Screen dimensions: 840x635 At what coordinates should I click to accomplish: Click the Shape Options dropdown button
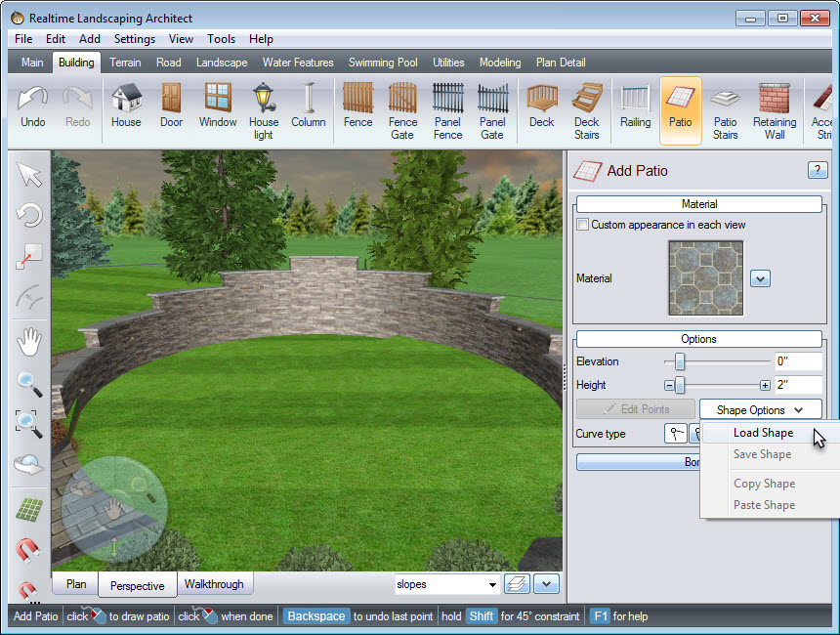(x=760, y=410)
